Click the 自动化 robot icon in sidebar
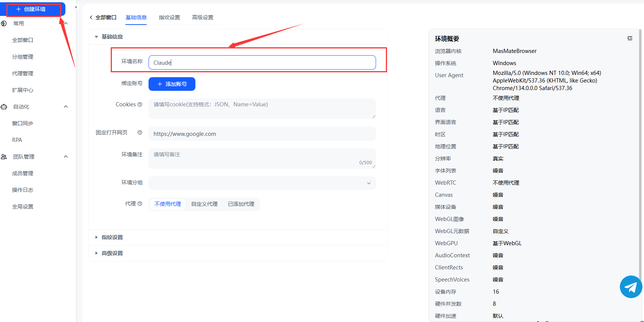Viewport: 644px width, 322px height. click(4, 107)
